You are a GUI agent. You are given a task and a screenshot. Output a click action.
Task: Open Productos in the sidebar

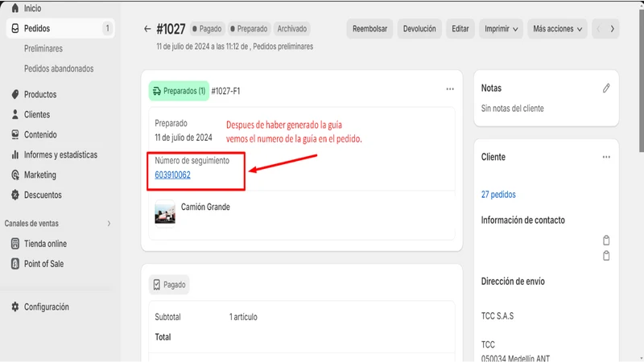pyautogui.click(x=40, y=94)
